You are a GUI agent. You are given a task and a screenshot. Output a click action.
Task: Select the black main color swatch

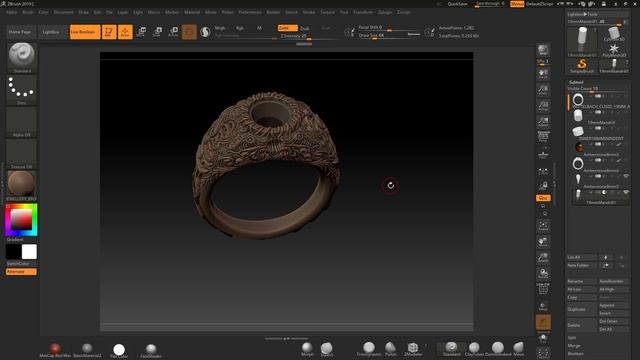(13, 252)
